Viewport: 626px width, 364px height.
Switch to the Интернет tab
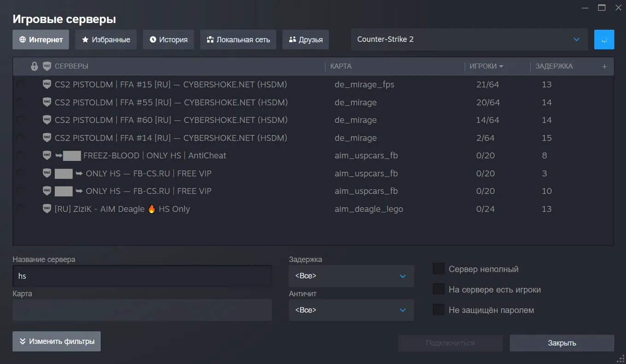41,40
